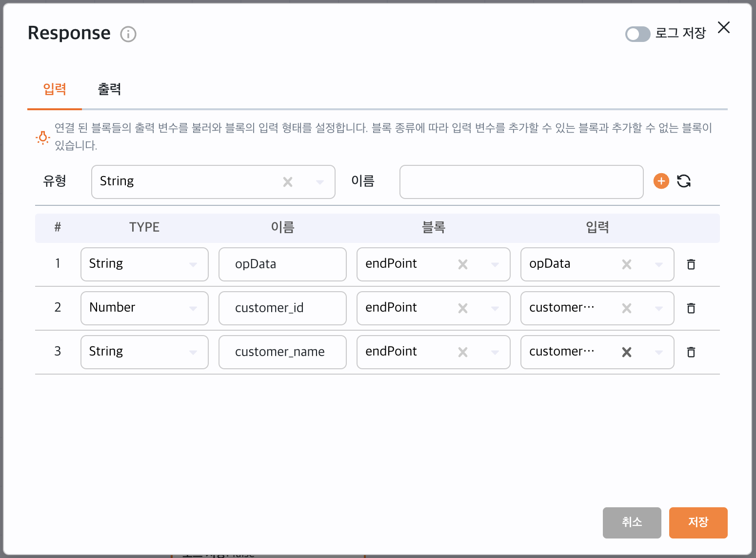Click the info icon next to Response
The width and height of the screenshot is (756, 558).
point(128,34)
